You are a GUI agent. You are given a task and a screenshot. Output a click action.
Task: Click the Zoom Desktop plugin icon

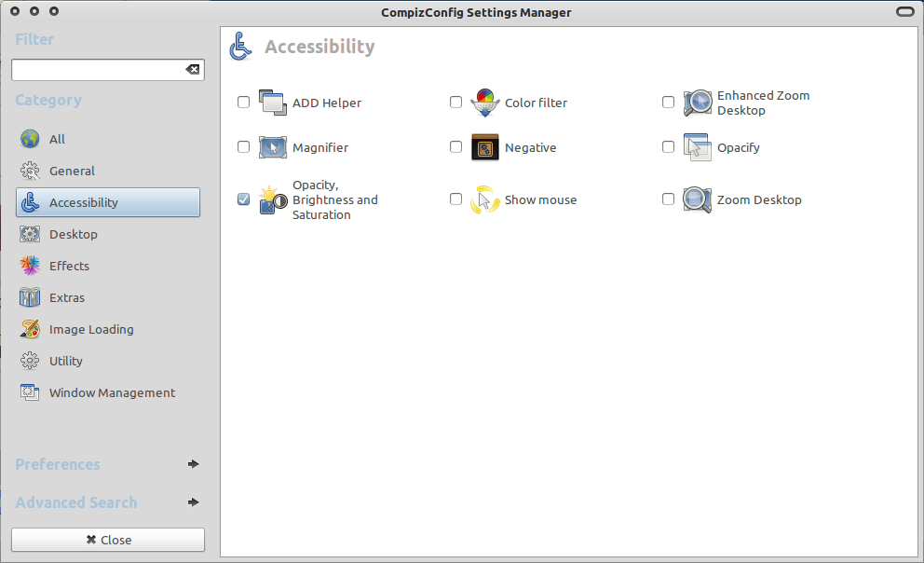click(x=697, y=199)
